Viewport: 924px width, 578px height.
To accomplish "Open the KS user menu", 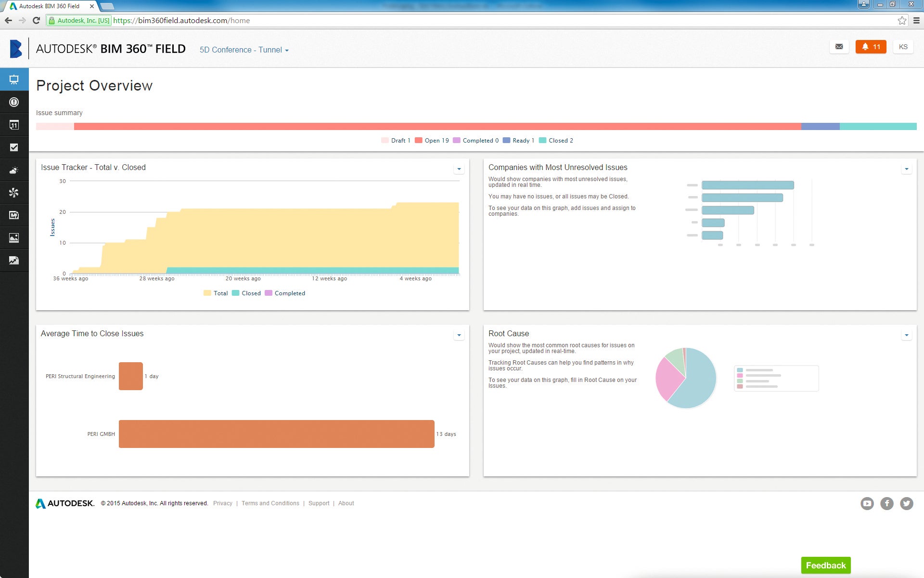I will coord(903,47).
